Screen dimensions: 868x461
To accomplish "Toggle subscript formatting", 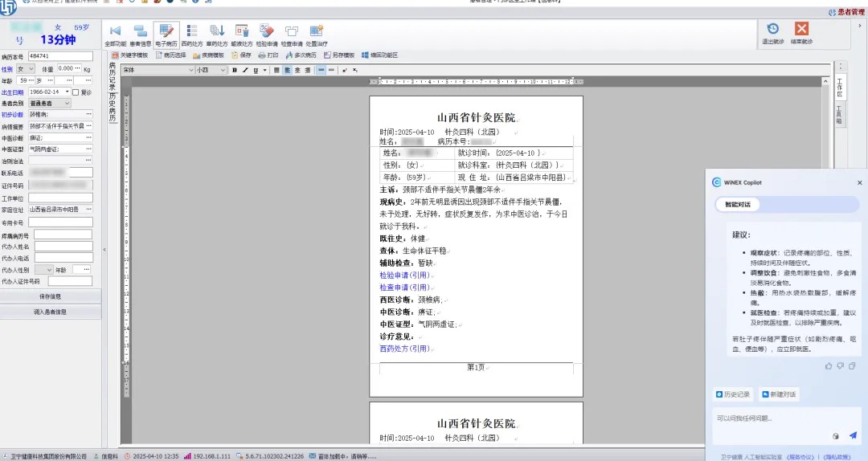I will [x=355, y=71].
